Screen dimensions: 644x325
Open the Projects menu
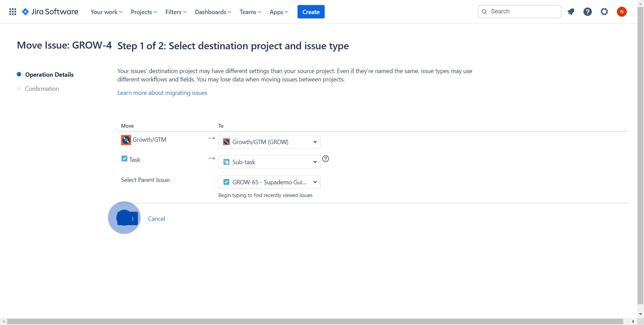[x=144, y=12]
